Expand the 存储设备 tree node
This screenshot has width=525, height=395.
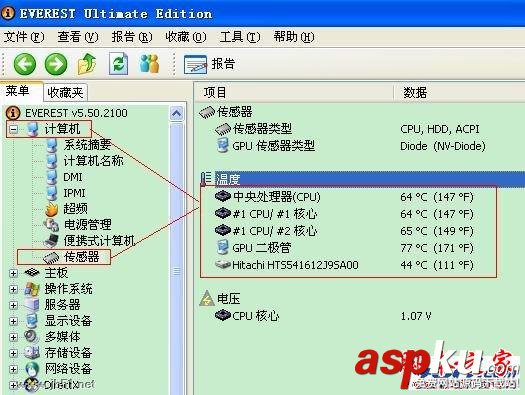click(13, 353)
